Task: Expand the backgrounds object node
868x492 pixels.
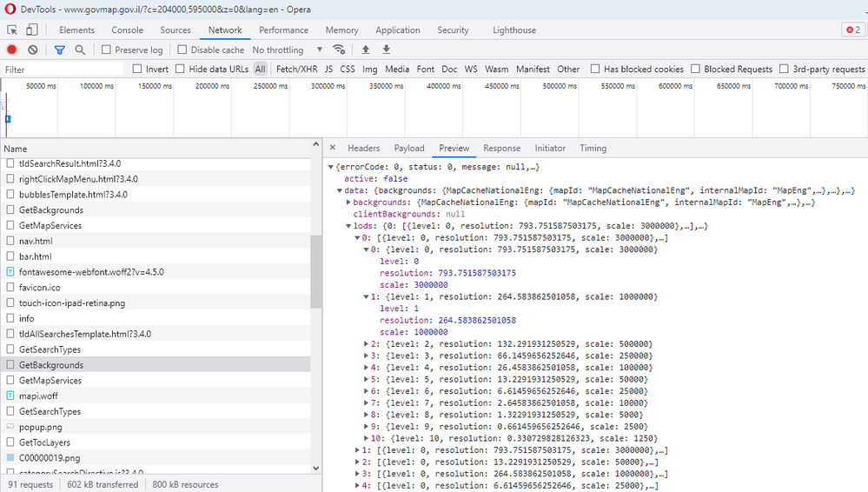Action: point(348,203)
